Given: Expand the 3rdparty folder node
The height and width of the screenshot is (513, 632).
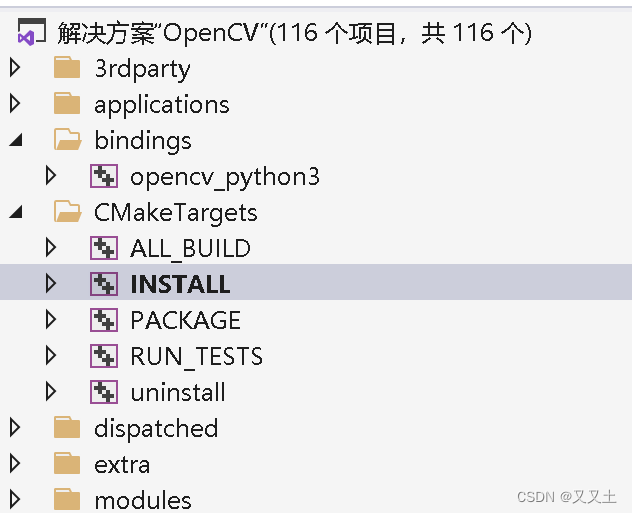Looking at the screenshot, I should (15, 67).
